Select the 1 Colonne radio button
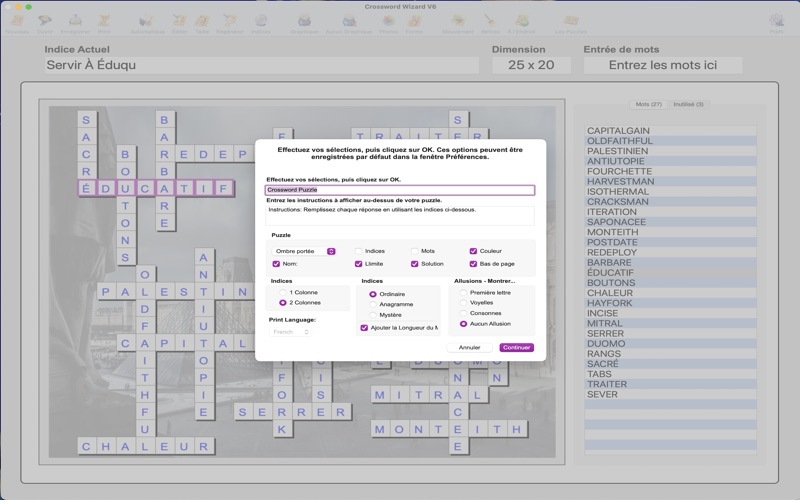 (283, 292)
